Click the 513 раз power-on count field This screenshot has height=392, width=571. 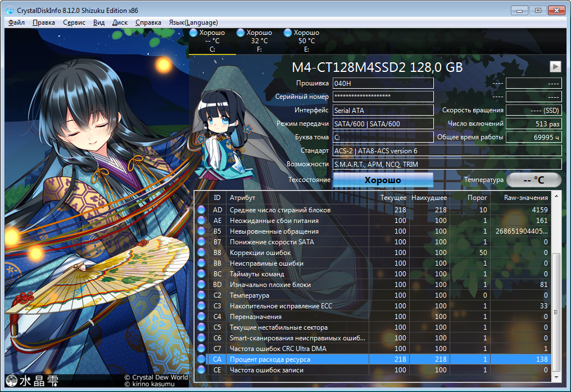[534, 124]
